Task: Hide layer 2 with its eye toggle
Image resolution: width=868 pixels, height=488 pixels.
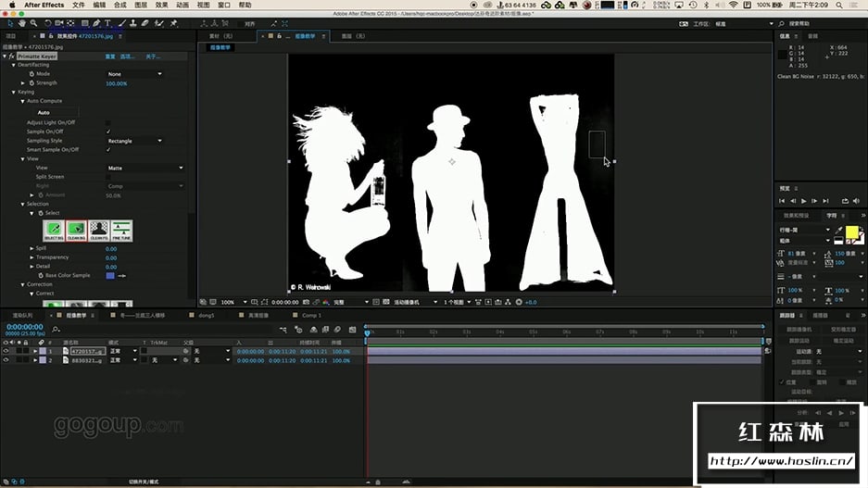Action: coord(6,359)
